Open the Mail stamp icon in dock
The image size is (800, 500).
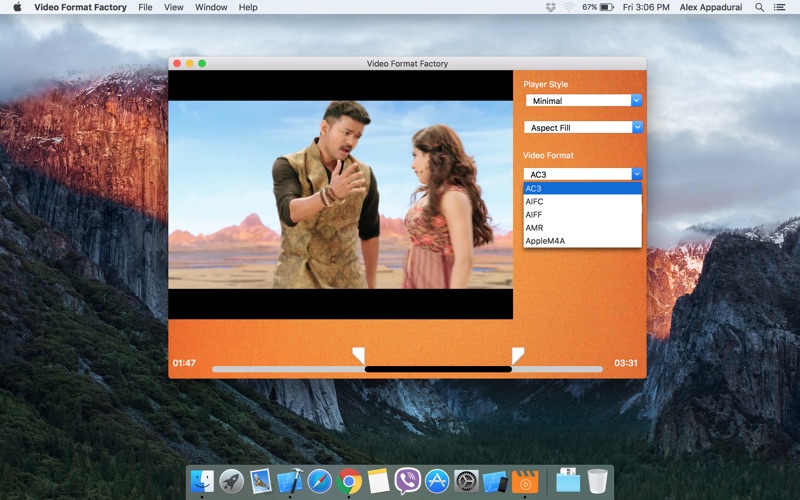tap(261, 481)
